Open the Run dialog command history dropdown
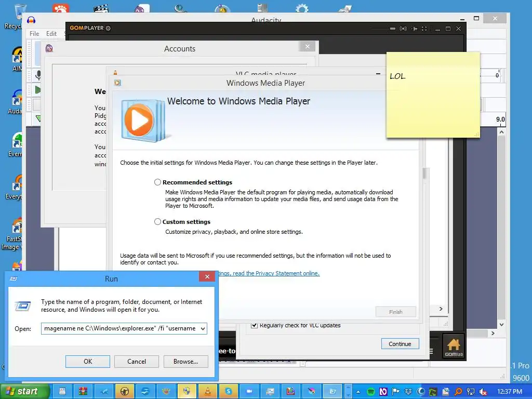Viewport: 532px width, 399px height. [203, 328]
